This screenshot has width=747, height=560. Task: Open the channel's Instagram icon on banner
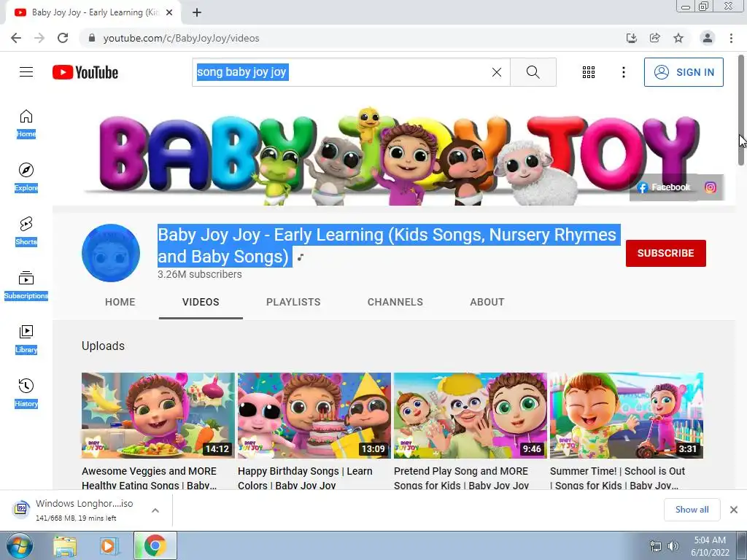tap(710, 187)
